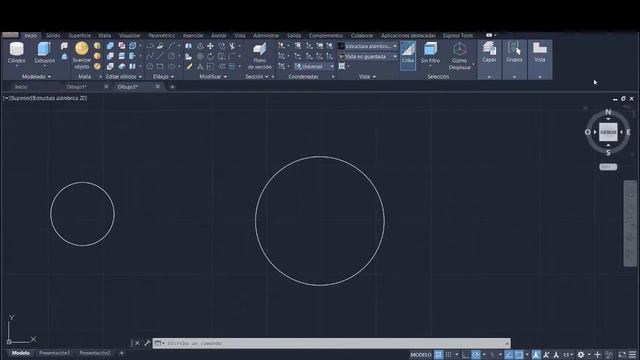Expand the Vista panel dropdown

click(x=367, y=76)
